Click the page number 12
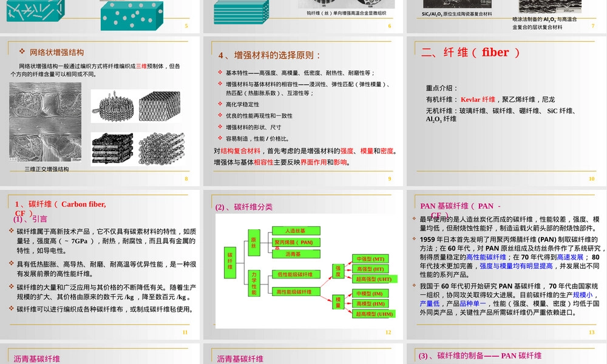 (388, 332)
